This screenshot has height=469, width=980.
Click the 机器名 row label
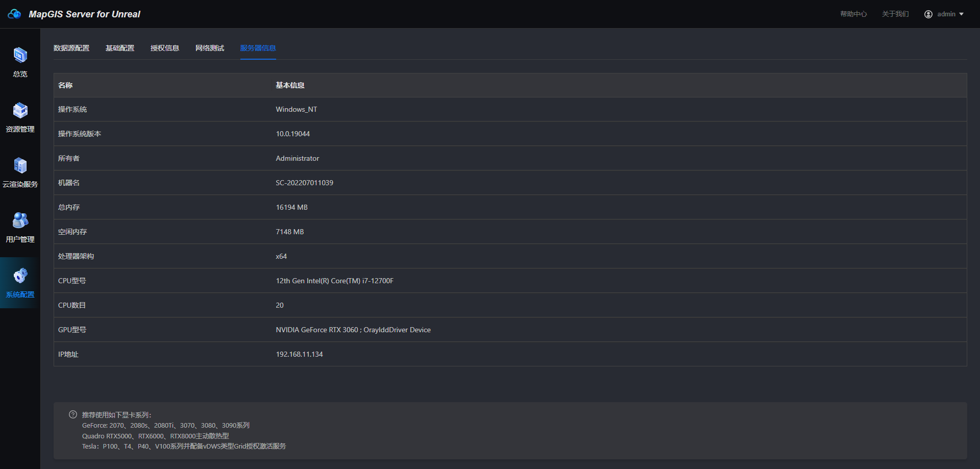pos(69,183)
